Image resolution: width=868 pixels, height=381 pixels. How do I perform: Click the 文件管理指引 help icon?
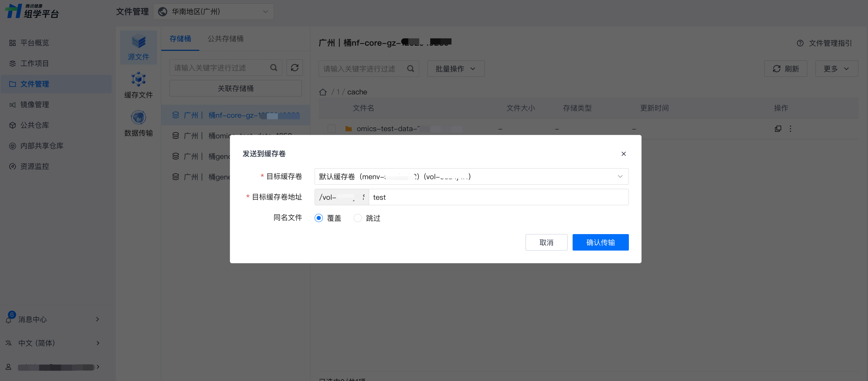click(x=800, y=43)
